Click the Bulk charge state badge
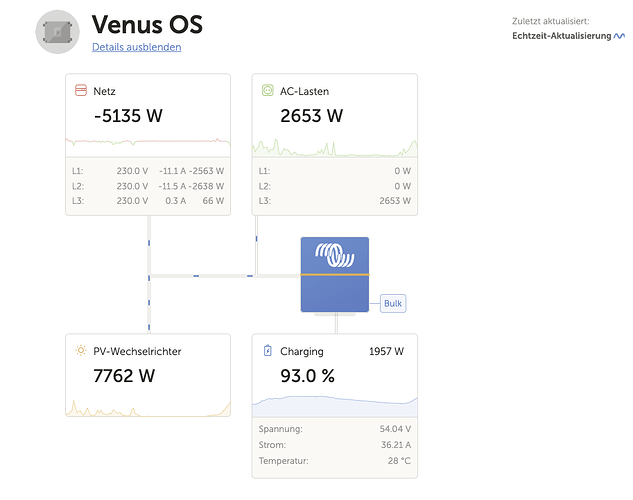 [x=393, y=303]
